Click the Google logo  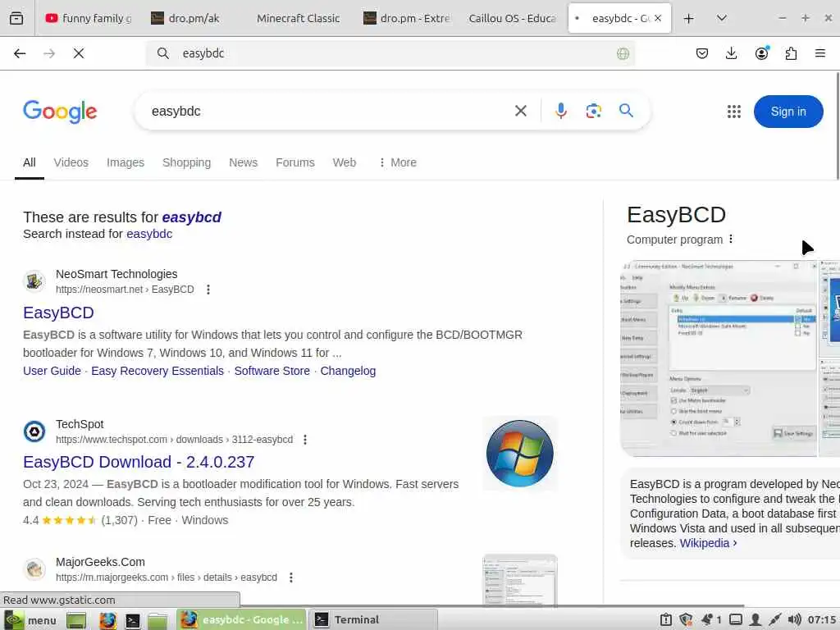[x=60, y=112]
